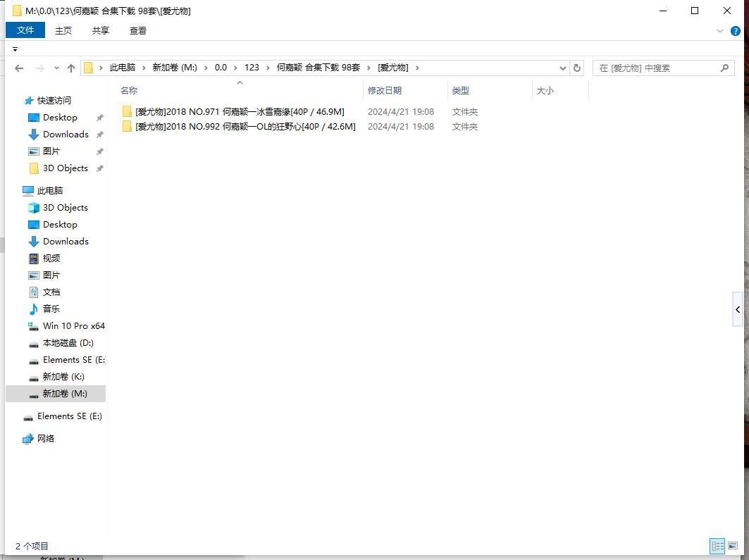This screenshot has height=560, width=749.
Task: Open 图片 under 此电脑
Action: [51, 275]
